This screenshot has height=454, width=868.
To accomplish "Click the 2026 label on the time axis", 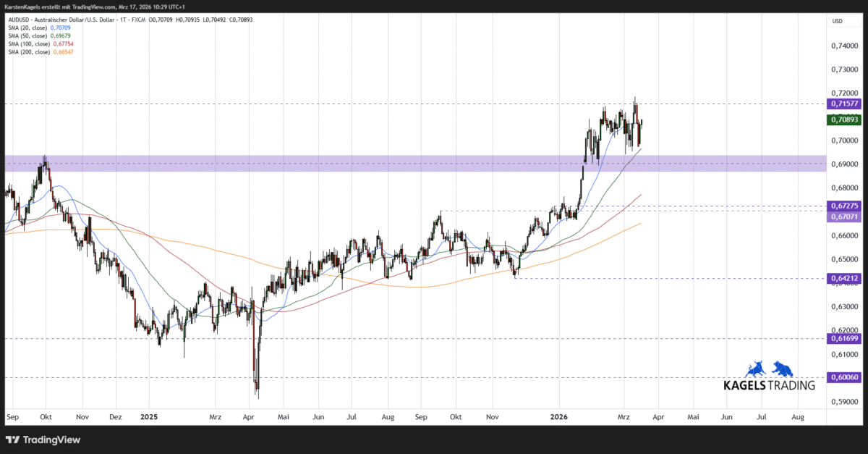I will [x=559, y=417].
